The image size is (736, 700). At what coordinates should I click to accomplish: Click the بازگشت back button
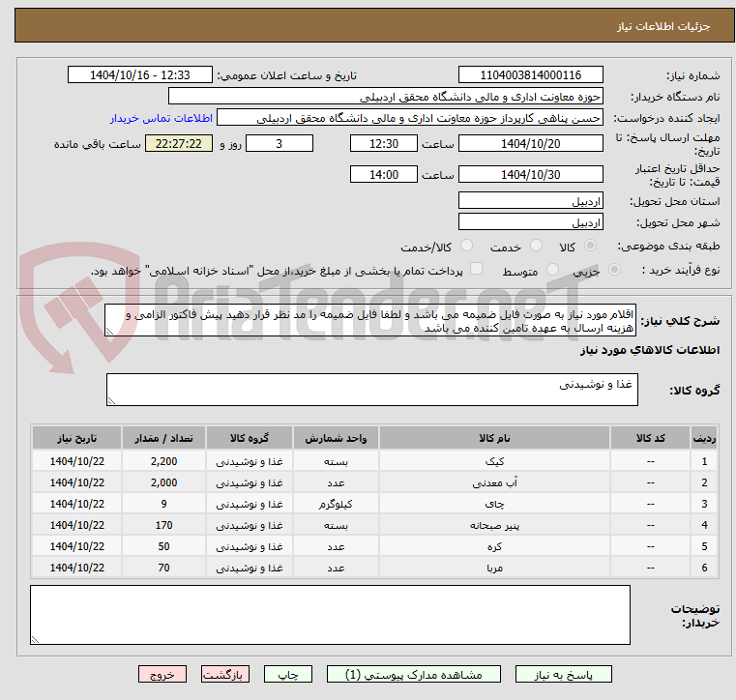(224, 675)
